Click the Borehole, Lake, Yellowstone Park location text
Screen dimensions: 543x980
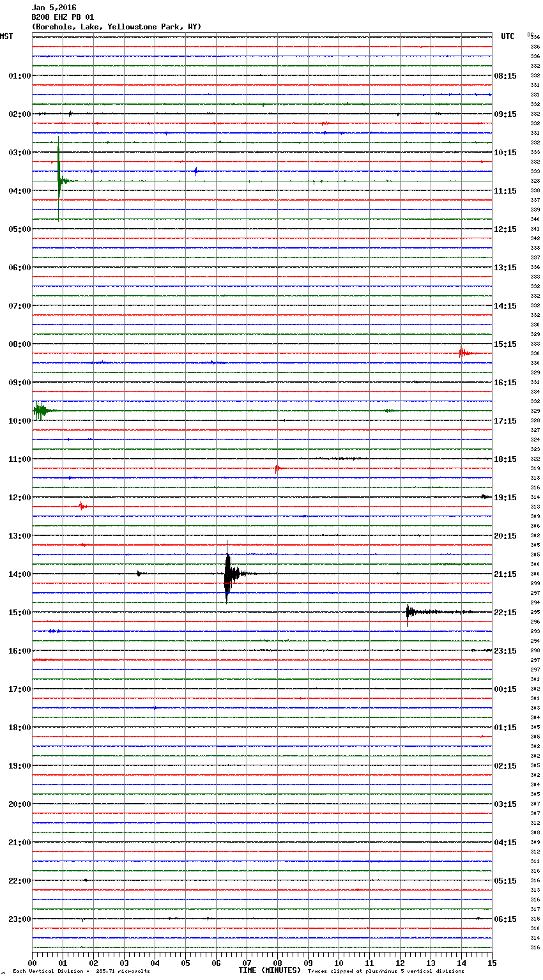116,27
